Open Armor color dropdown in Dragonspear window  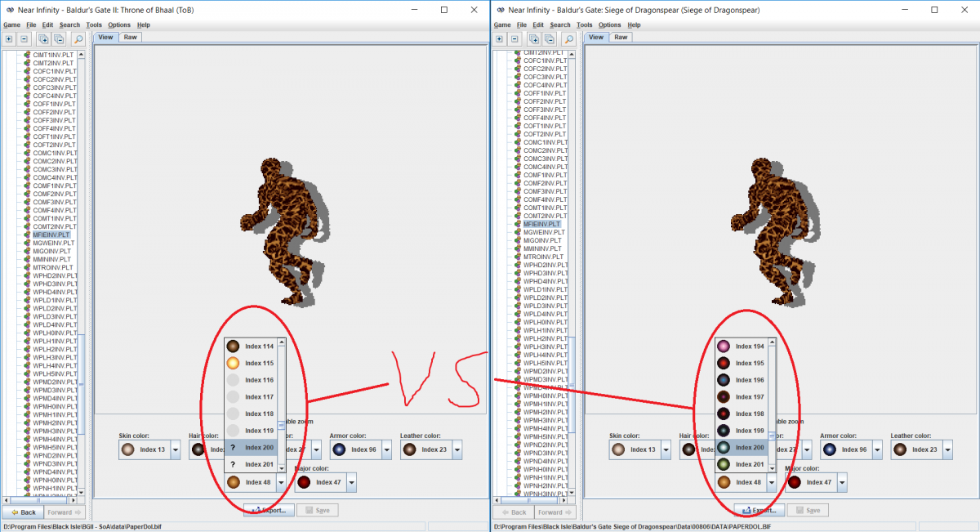pyautogui.click(x=876, y=449)
